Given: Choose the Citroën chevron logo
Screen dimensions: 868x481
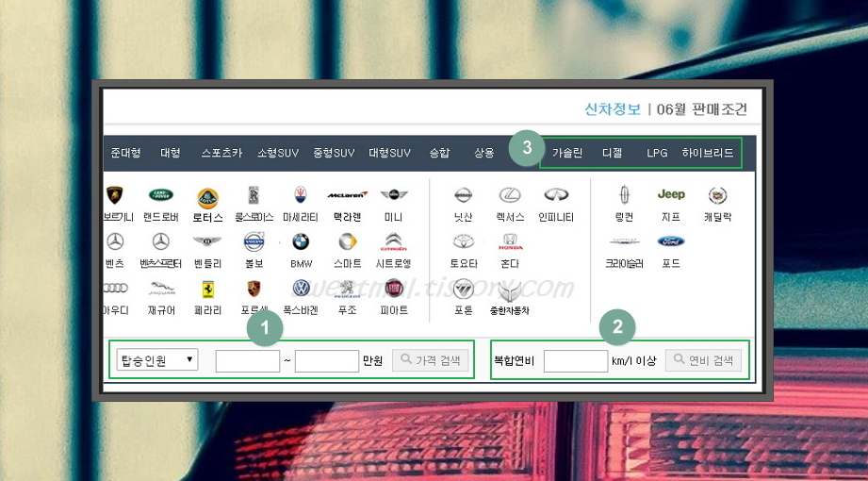Looking at the screenshot, I should click(x=394, y=241).
